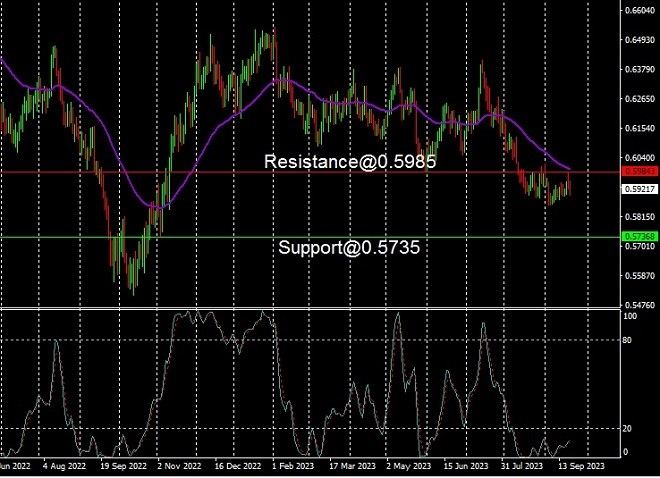Screen dimensions: 660x478
Task: Click the 4 Aug 2022 date label
Action: point(64,466)
